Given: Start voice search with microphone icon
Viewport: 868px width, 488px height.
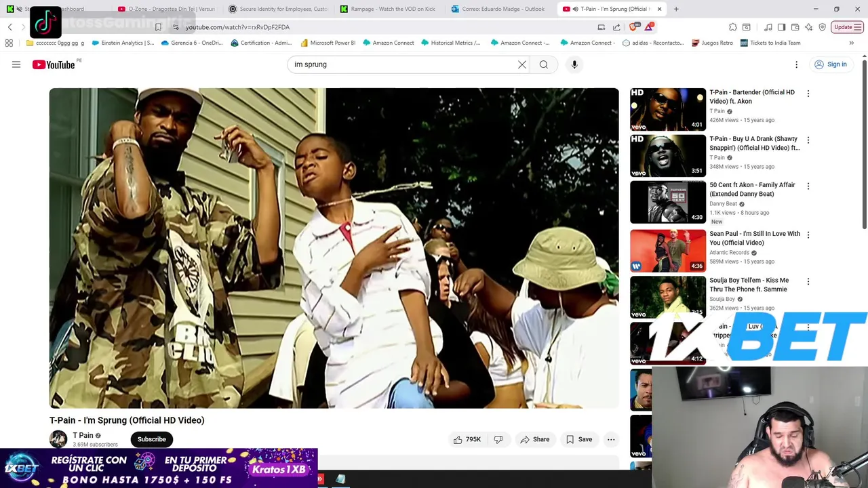Looking at the screenshot, I should [x=574, y=64].
